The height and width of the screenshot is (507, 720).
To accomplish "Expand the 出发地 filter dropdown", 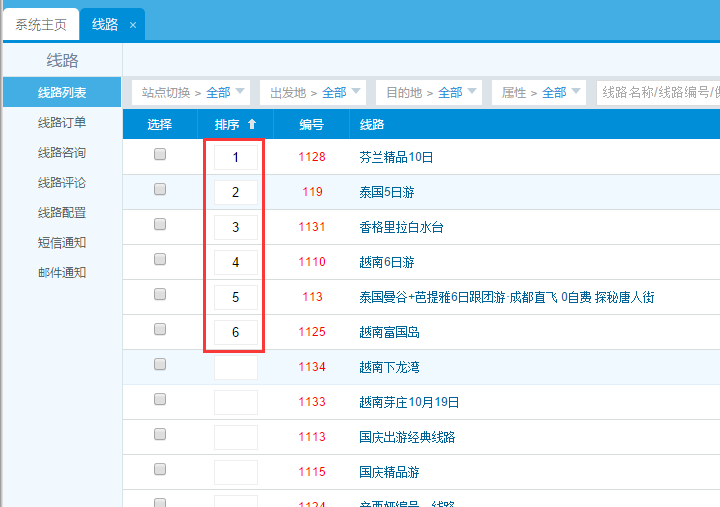I will pos(311,93).
